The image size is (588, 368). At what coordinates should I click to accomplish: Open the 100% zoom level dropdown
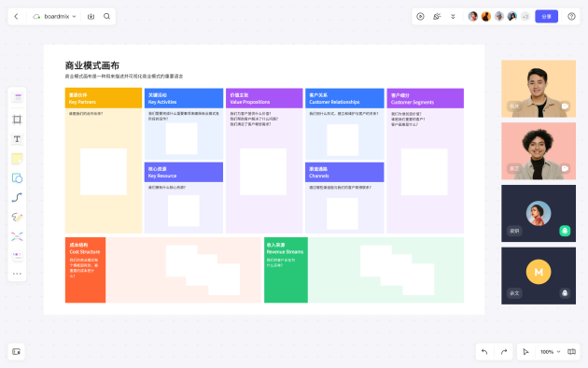pyautogui.click(x=550, y=352)
